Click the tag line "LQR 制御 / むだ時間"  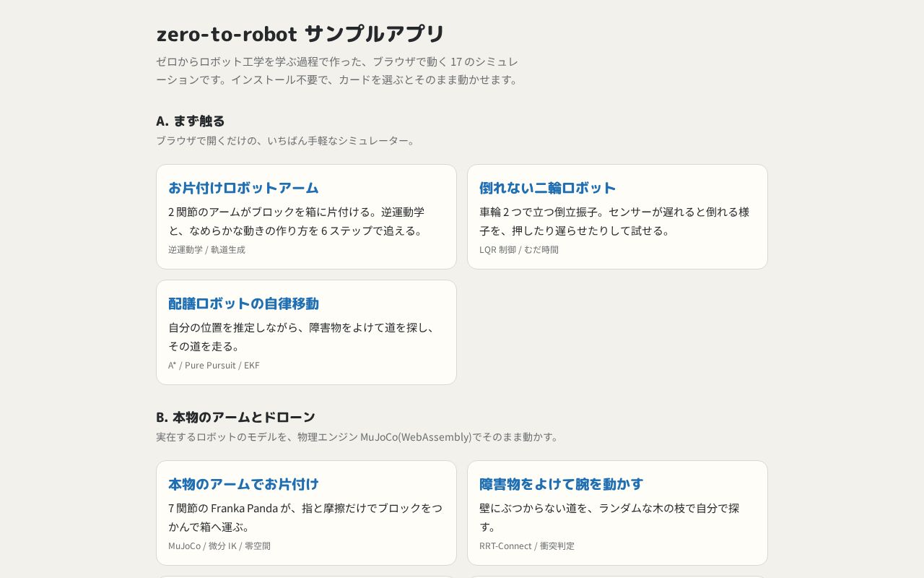point(519,250)
